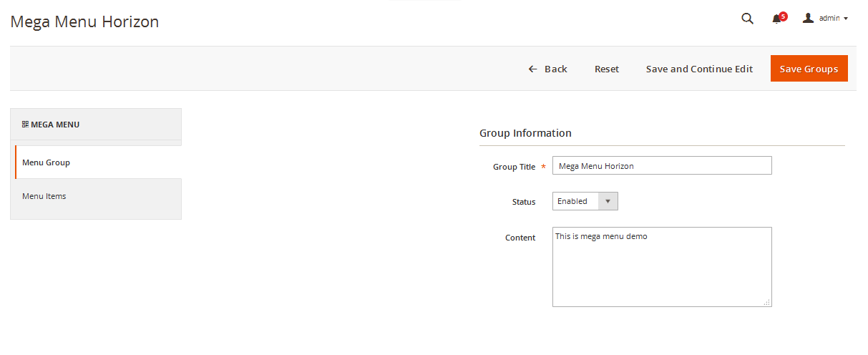Viewport: 868px width, 355px height.
Task: Click the Reset button
Action: [x=607, y=69]
